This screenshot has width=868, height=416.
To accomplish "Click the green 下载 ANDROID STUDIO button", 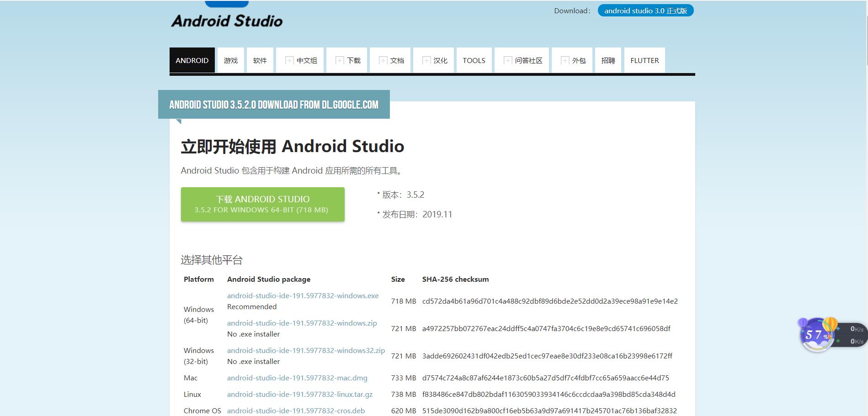I will point(263,204).
